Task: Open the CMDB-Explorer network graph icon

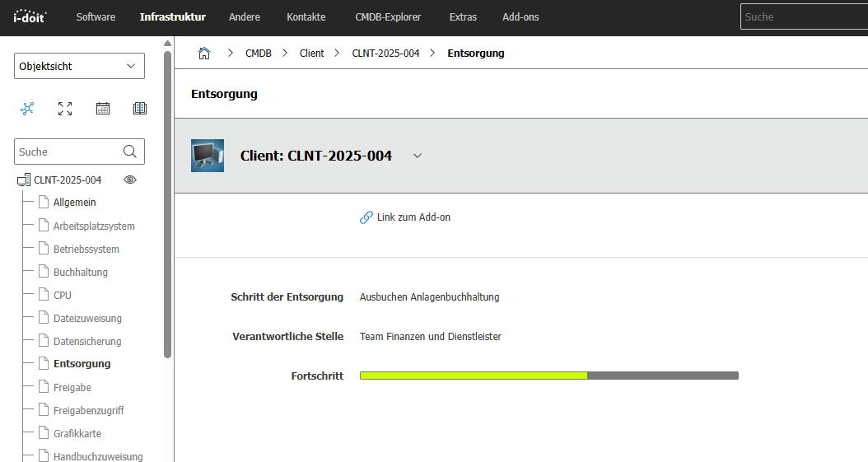Action: [27, 109]
